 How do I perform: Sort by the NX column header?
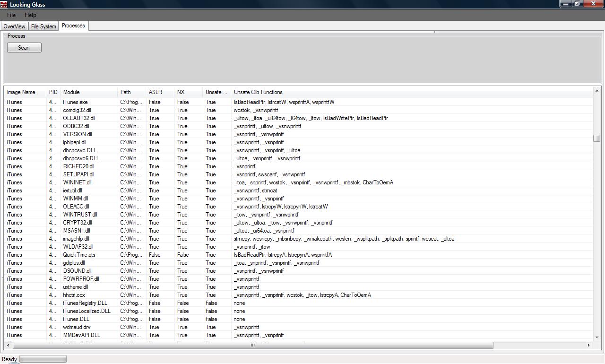pyautogui.click(x=188, y=92)
